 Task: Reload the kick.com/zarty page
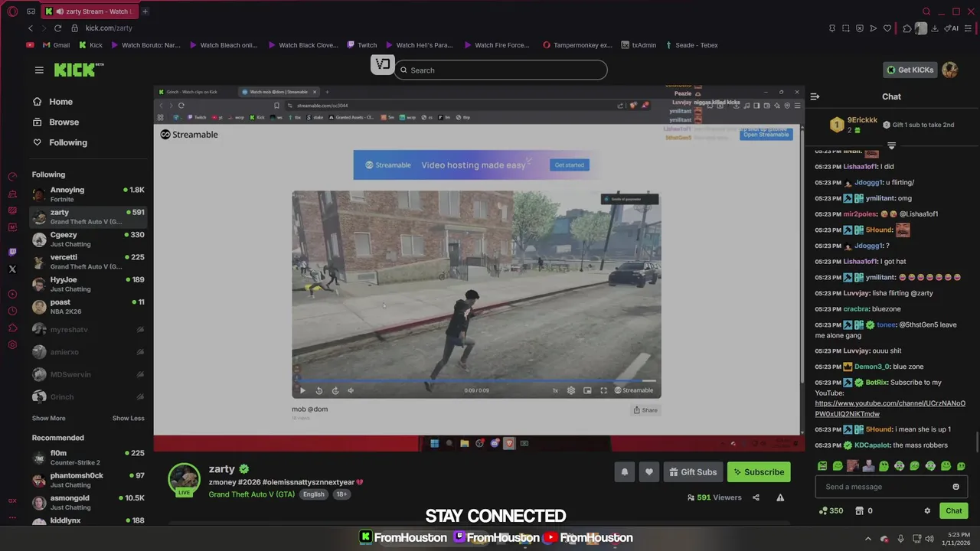(x=57, y=28)
